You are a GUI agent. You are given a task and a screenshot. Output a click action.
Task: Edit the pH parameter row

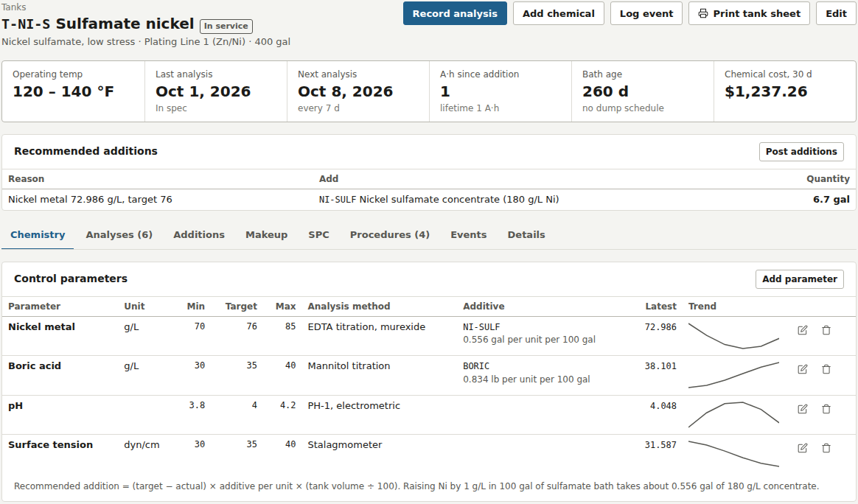[x=802, y=409]
